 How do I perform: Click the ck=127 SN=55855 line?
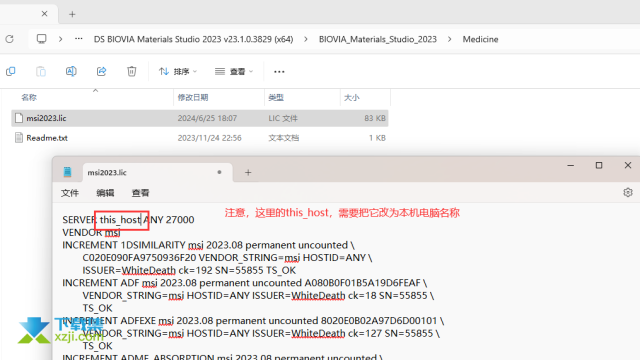(261, 333)
